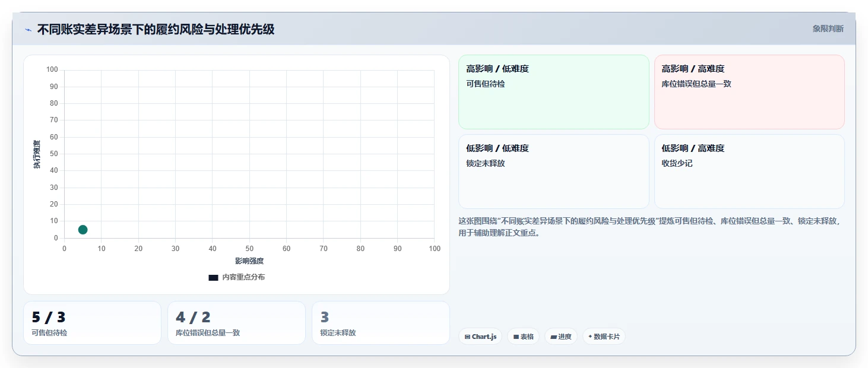Click 可售但待检 text in green quadrant
The width and height of the screenshot is (868, 368).
[x=486, y=84]
